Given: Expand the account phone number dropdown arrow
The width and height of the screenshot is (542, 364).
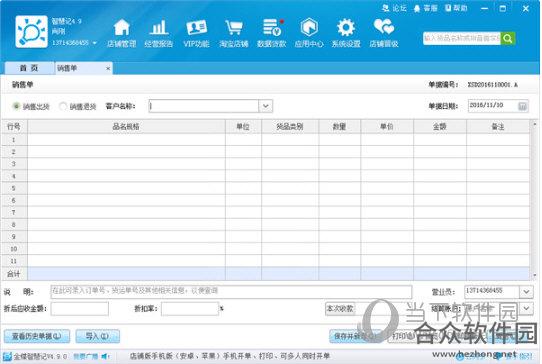Looking at the screenshot, I should pos(95,43).
